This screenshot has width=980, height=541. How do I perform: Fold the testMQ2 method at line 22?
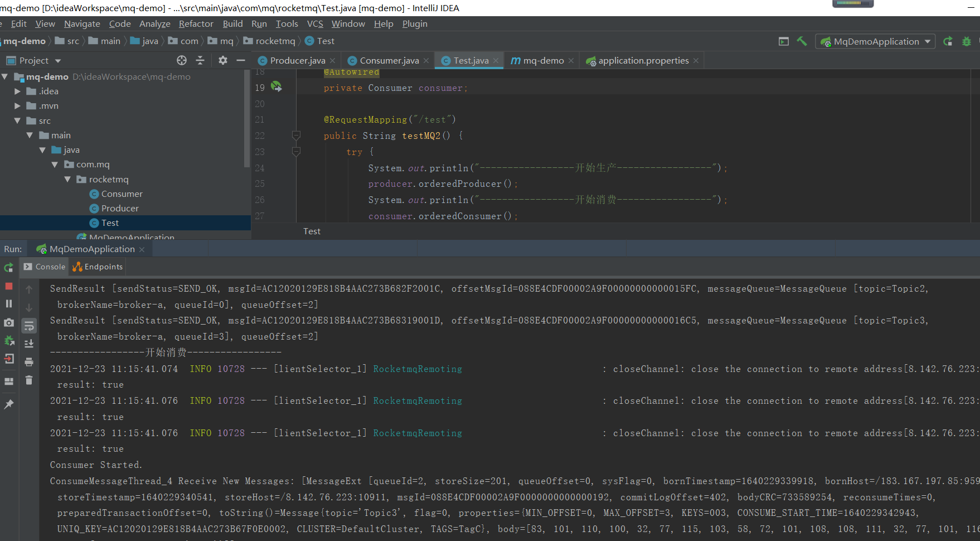pyautogui.click(x=296, y=136)
